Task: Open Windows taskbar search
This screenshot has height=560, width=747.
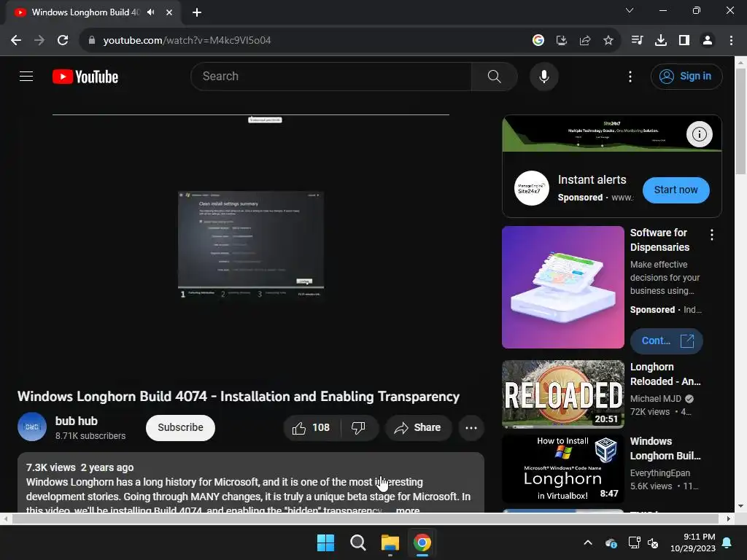Action: pos(357,542)
